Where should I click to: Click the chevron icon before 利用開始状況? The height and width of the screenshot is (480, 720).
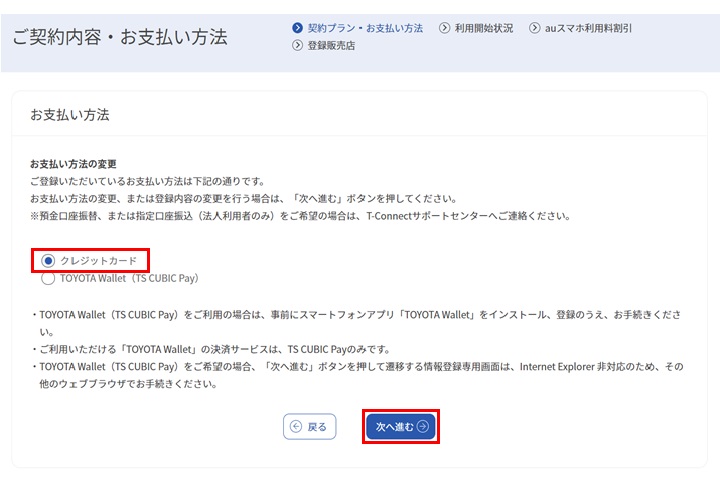click(x=444, y=28)
